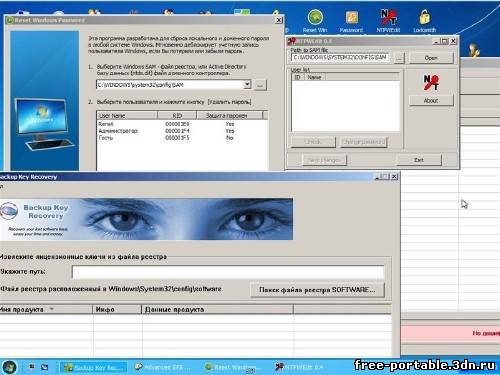Image resolution: width=500 pixels, height=375 pixels.
Task: Click the RID column header
Action: (x=177, y=116)
